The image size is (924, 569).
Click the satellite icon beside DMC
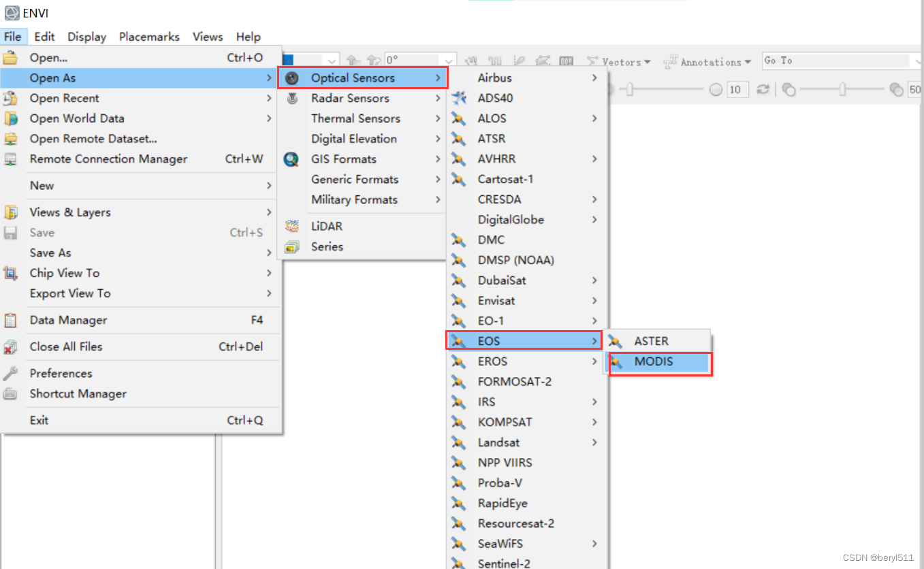click(x=459, y=240)
